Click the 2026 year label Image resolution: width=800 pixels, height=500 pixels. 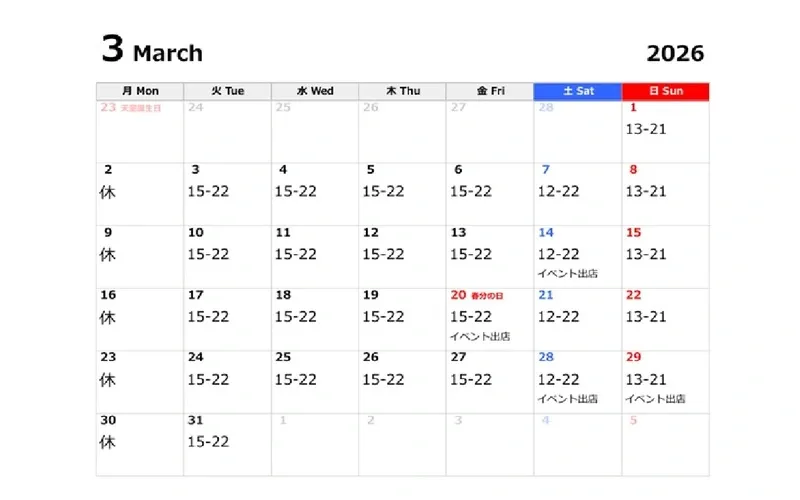675,54
